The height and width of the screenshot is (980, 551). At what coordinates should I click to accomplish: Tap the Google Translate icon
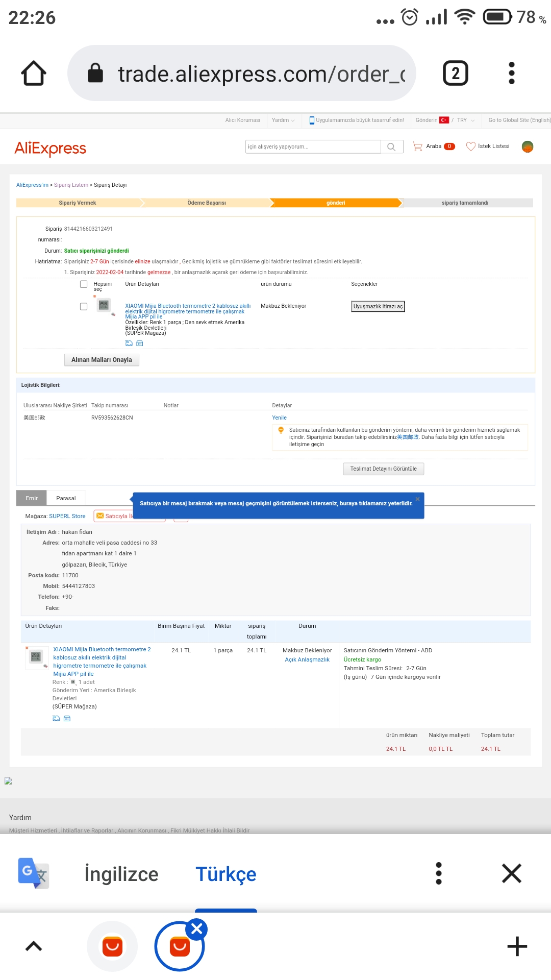(x=34, y=873)
